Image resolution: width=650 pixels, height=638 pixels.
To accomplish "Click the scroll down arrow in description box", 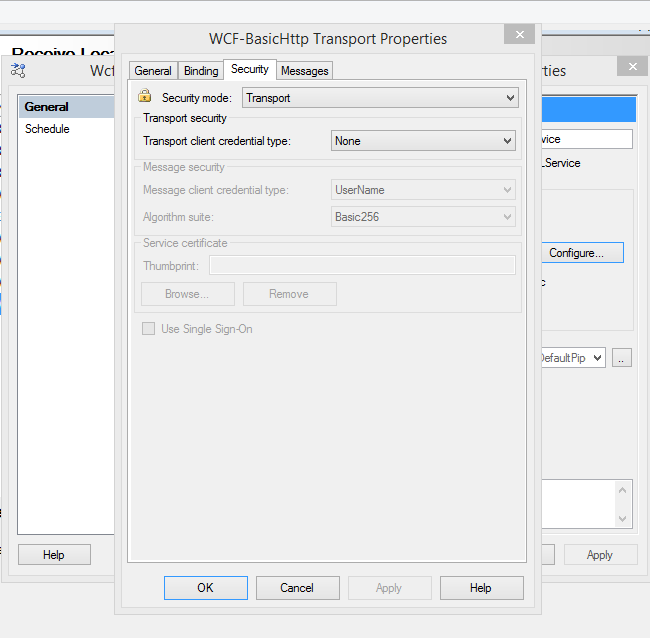I will [622, 519].
